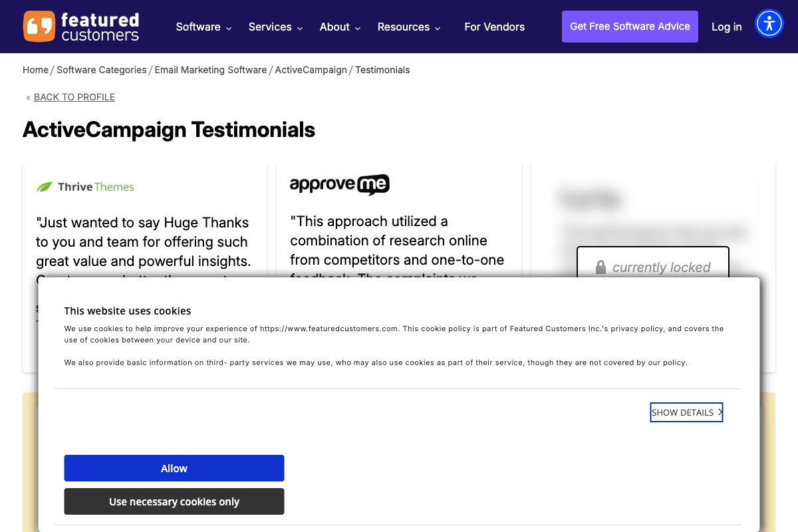Allow all cookies
Screen dimensions: 798x532
pyautogui.click(x=174, y=467)
